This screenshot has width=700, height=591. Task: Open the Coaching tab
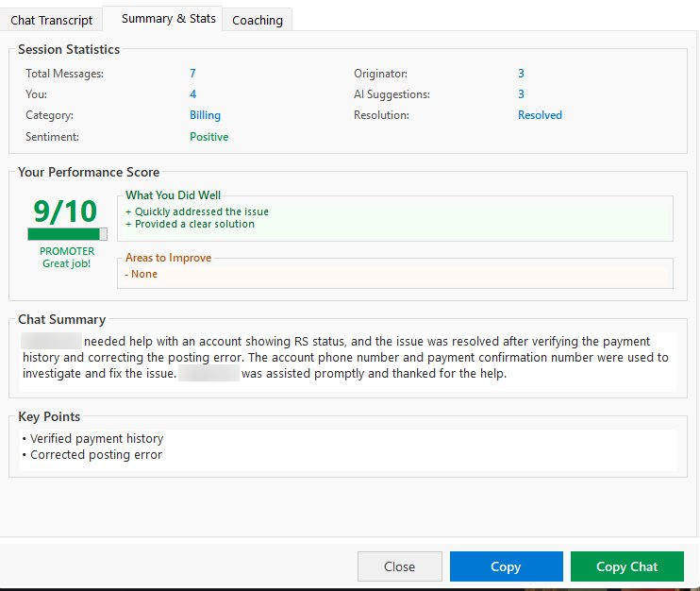258,20
